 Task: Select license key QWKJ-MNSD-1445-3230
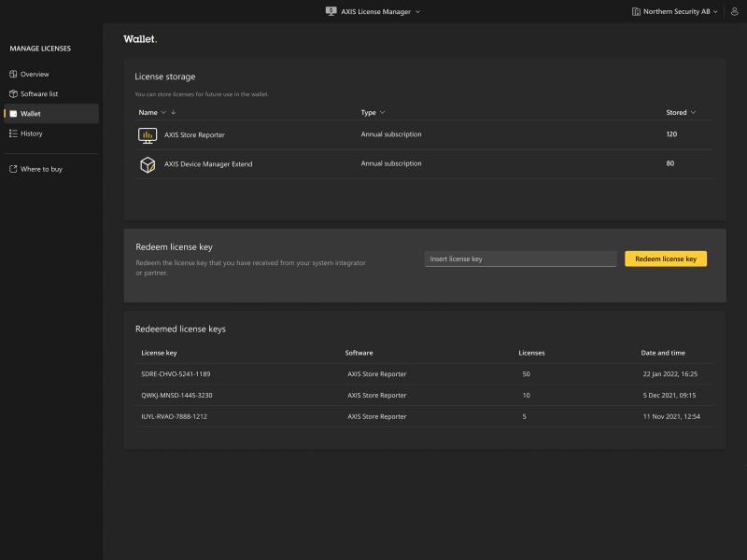[176, 395]
